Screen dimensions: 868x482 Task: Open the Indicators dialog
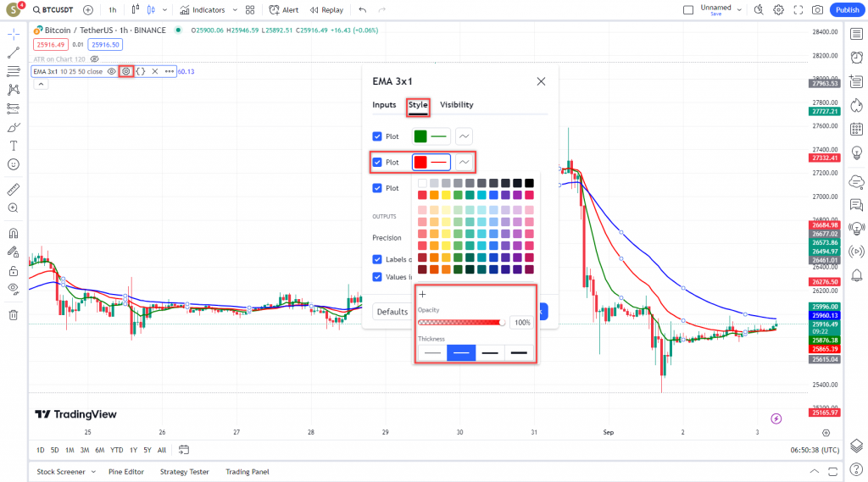pos(203,10)
